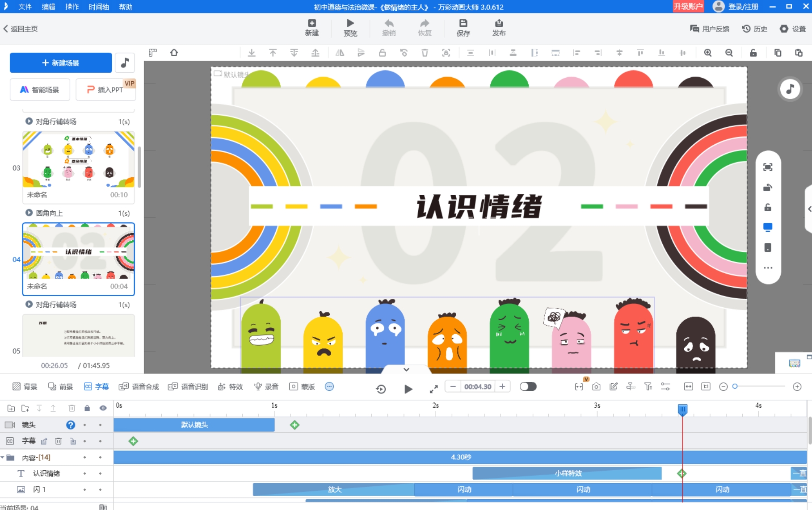Toggle the eye visibility icon in timeline header
Viewport: 812px width, 510px height.
[103, 408]
